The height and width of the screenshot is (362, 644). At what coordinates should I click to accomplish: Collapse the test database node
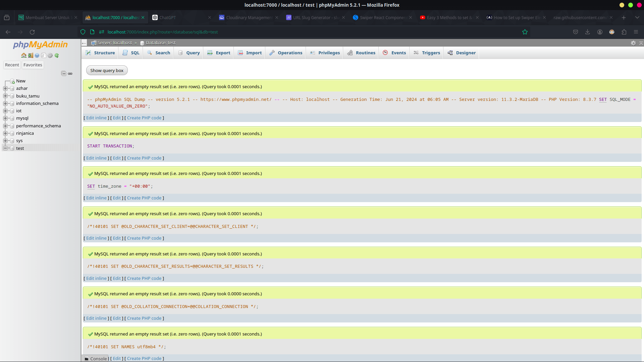[5, 148]
